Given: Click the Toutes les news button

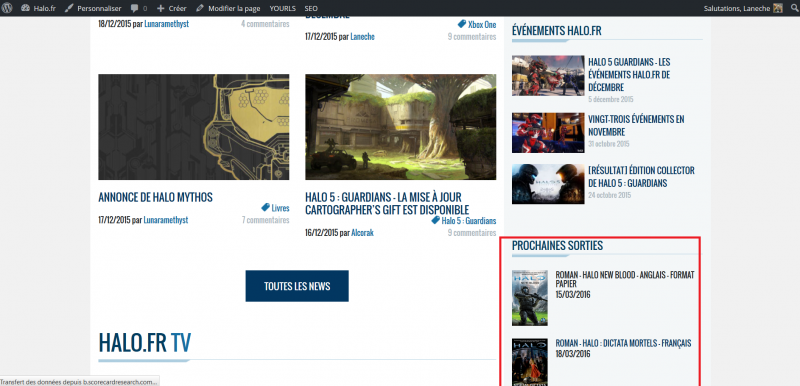Looking at the screenshot, I should pyautogui.click(x=297, y=286).
